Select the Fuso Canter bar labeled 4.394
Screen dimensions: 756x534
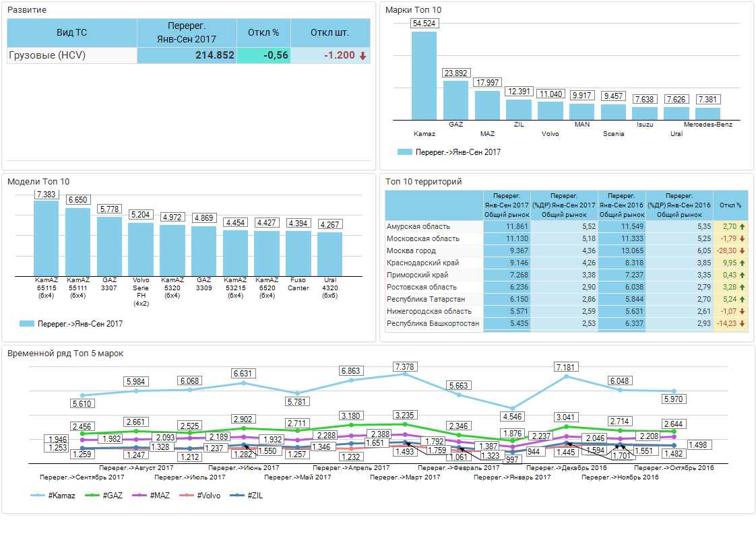(298, 254)
